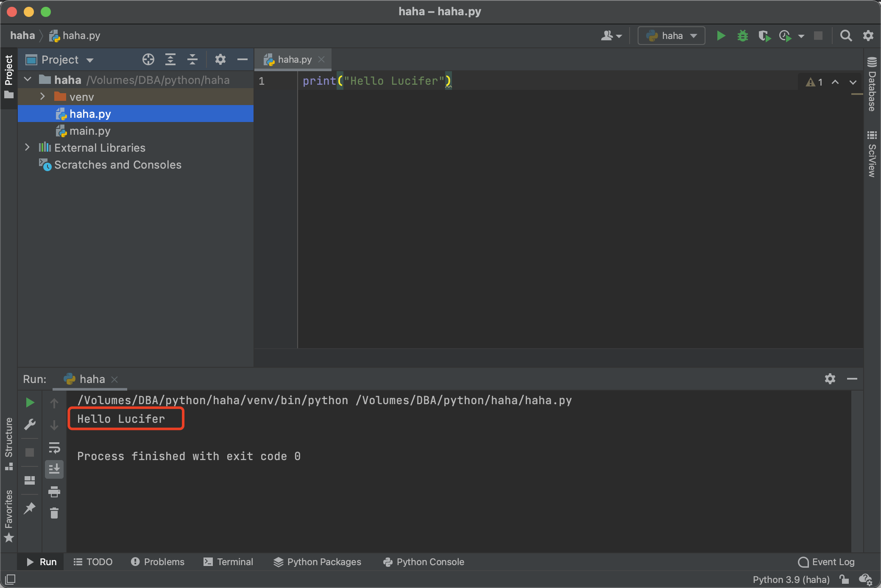This screenshot has height=588, width=881.
Task: Click down stack trace arrow in console
Action: pyautogui.click(x=54, y=425)
